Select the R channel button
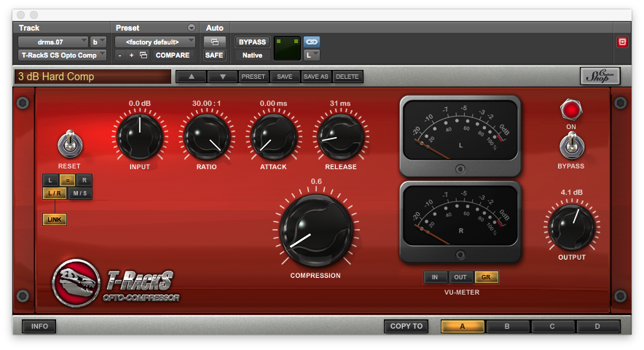This screenshot has width=644, height=350. pos(85,180)
